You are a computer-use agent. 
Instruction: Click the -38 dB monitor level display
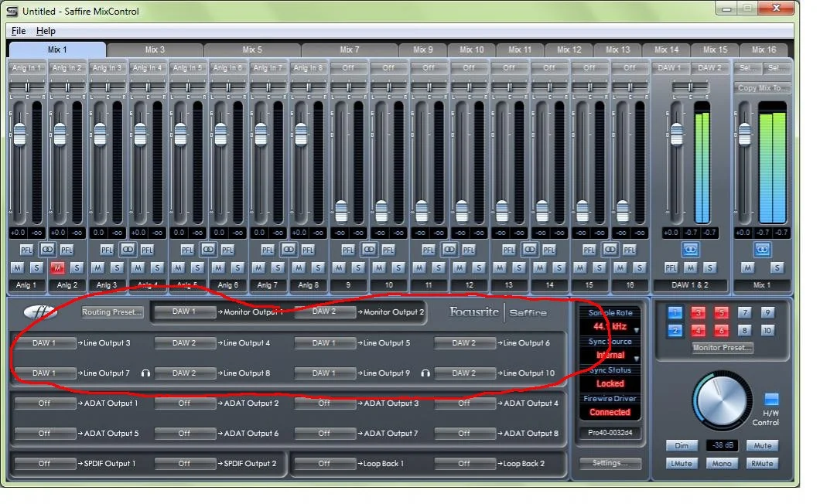[x=722, y=446]
